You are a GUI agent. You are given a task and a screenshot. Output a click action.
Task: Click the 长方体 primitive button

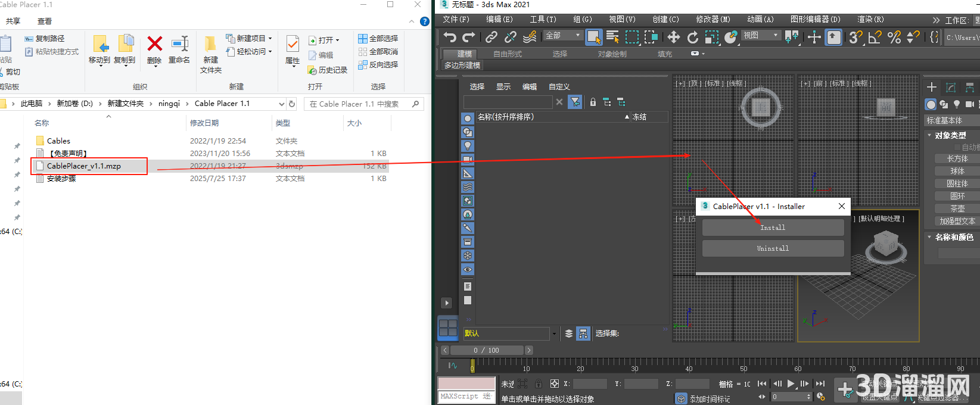point(957,158)
